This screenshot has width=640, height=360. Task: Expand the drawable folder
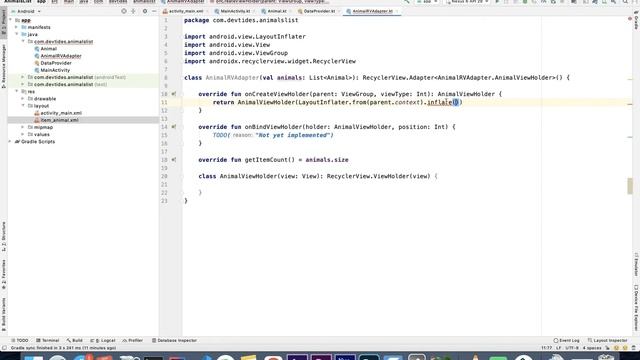pyautogui.click(x=23, y=99)
